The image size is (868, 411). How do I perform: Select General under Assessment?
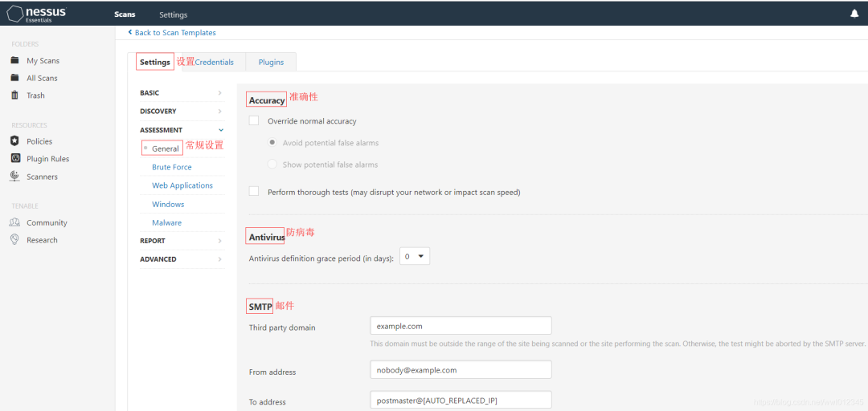coord(166,149)
